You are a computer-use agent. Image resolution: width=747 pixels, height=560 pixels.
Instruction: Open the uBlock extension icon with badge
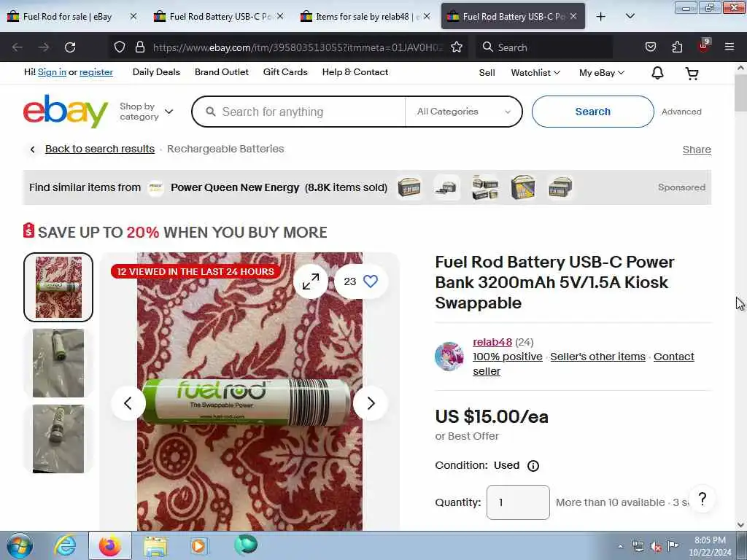point(704,46)
